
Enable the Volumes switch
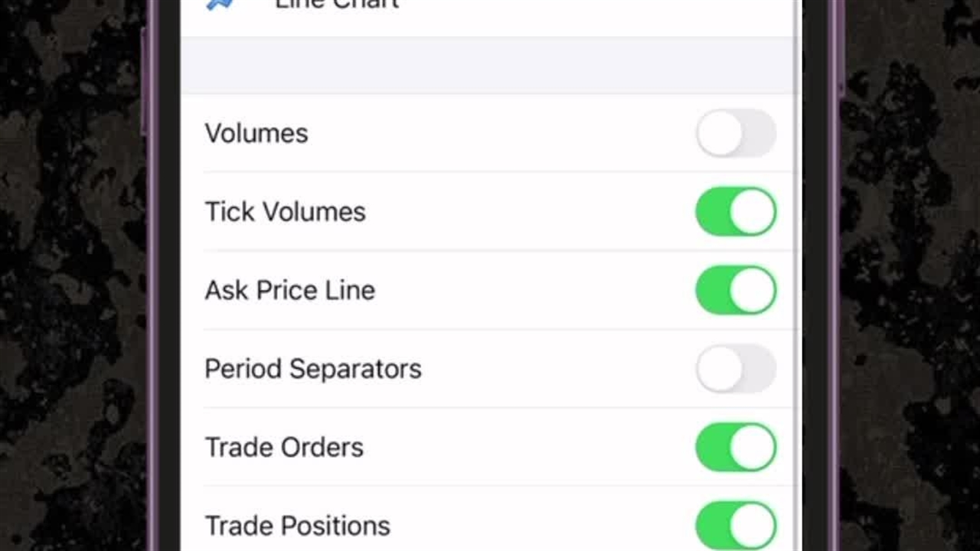[x=736, y=133]
